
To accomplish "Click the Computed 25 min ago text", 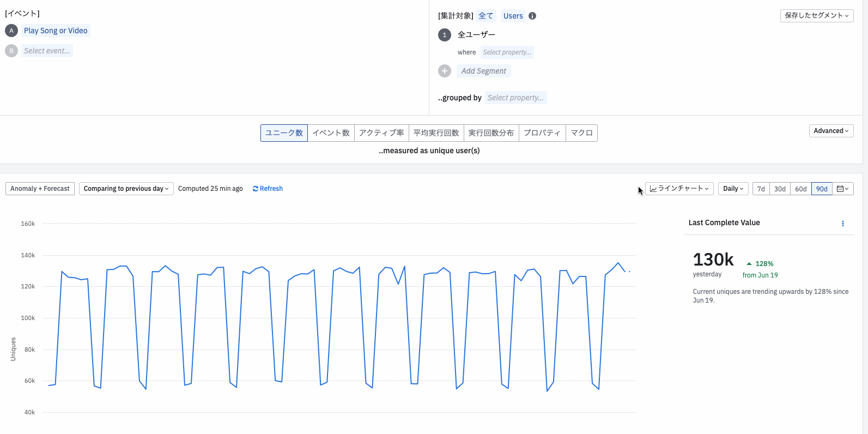I will (x=210, y=189).
